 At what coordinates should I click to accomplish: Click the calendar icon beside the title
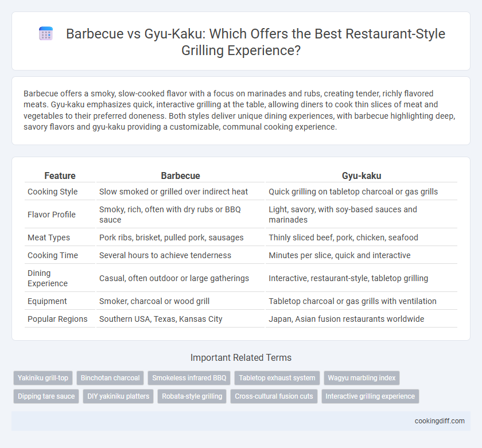(46, 33)
